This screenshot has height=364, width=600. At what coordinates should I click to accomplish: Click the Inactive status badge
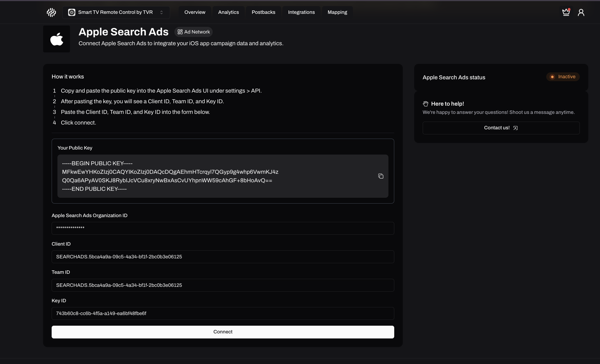[563, 77]
